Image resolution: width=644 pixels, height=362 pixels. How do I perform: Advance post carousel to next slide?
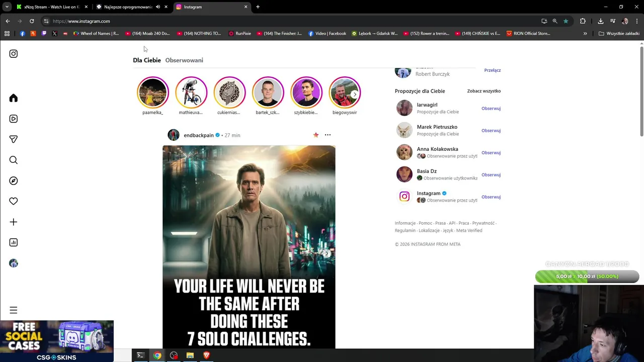pos(326,253)
